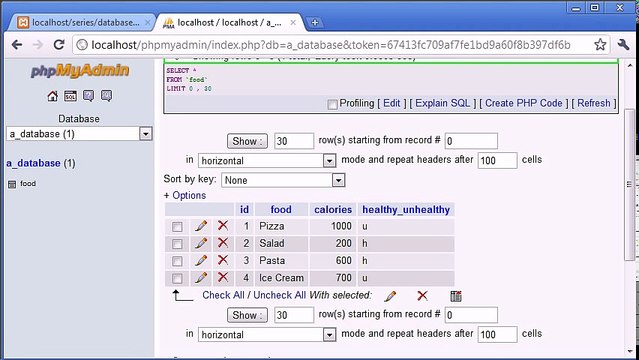Reload the browser page
Screen dimensions: 639x360
pos(59,44)
